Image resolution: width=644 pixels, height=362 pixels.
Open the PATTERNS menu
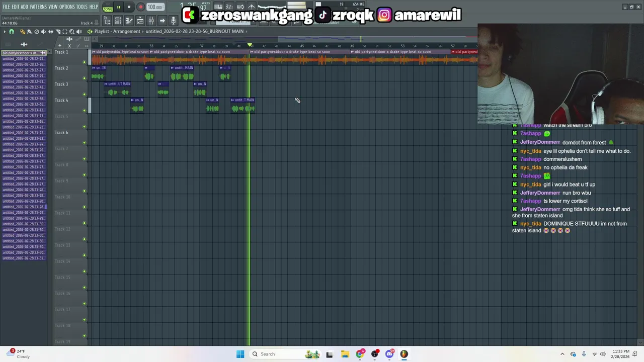[x=38, y=7]
